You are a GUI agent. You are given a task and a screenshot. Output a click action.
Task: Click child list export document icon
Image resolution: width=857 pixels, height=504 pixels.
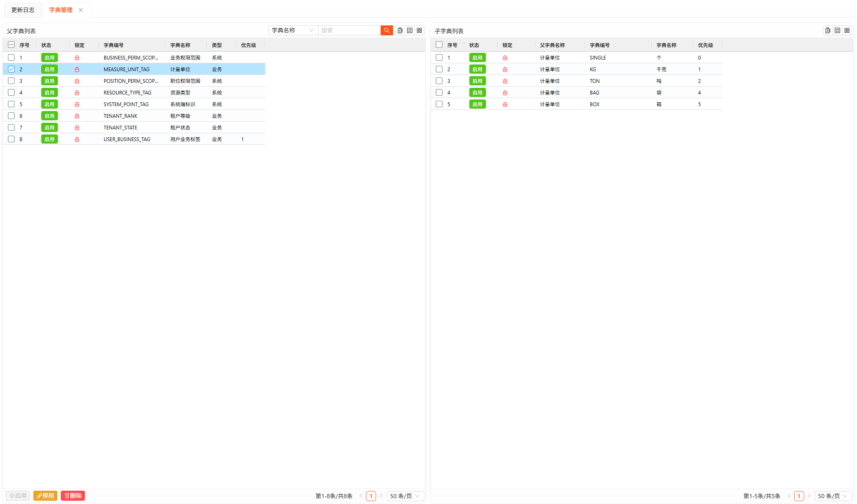click(827, 30)
